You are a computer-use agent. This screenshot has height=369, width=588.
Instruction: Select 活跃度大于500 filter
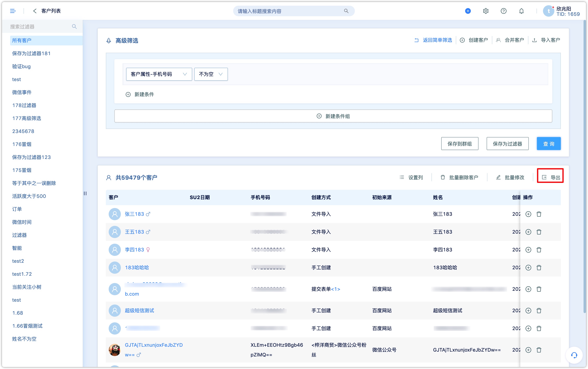[x=29, y=196]
